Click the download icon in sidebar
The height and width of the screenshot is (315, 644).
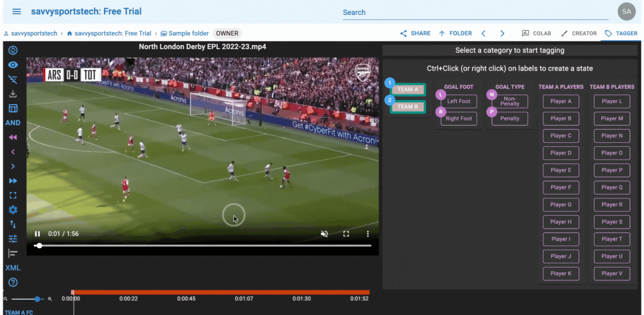[x=13, y=94]
